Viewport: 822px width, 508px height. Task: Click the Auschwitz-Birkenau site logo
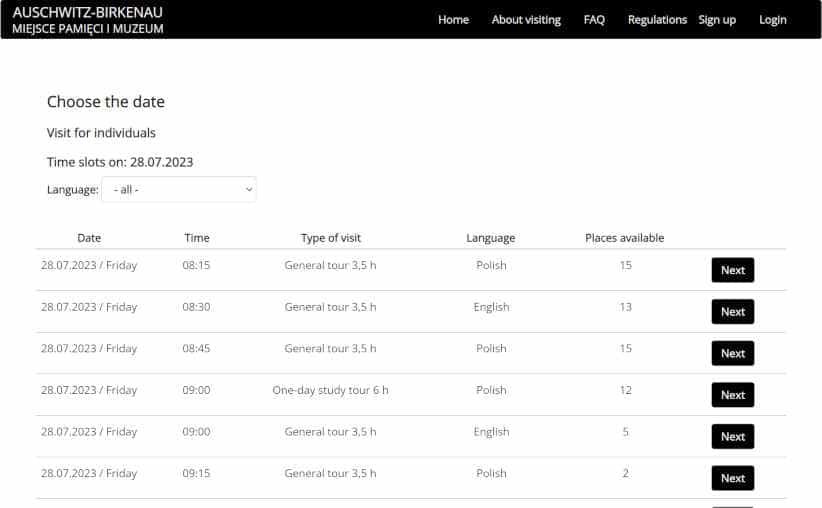click(x=88, y=20)
